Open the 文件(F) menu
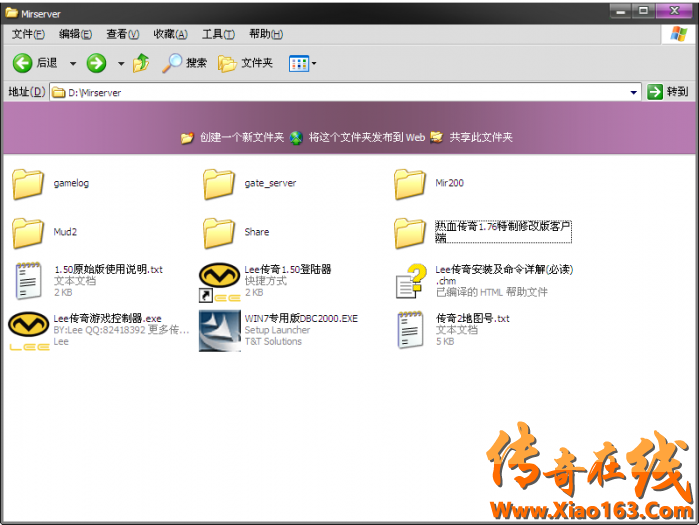This screenshot has width=699, height=525. coord(28,34)
